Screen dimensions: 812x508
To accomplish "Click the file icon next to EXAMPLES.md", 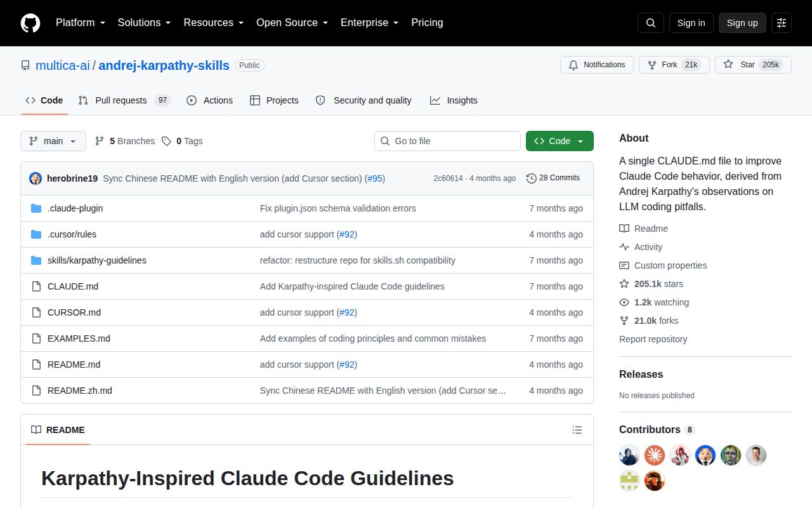I will (x=36, y=338).
